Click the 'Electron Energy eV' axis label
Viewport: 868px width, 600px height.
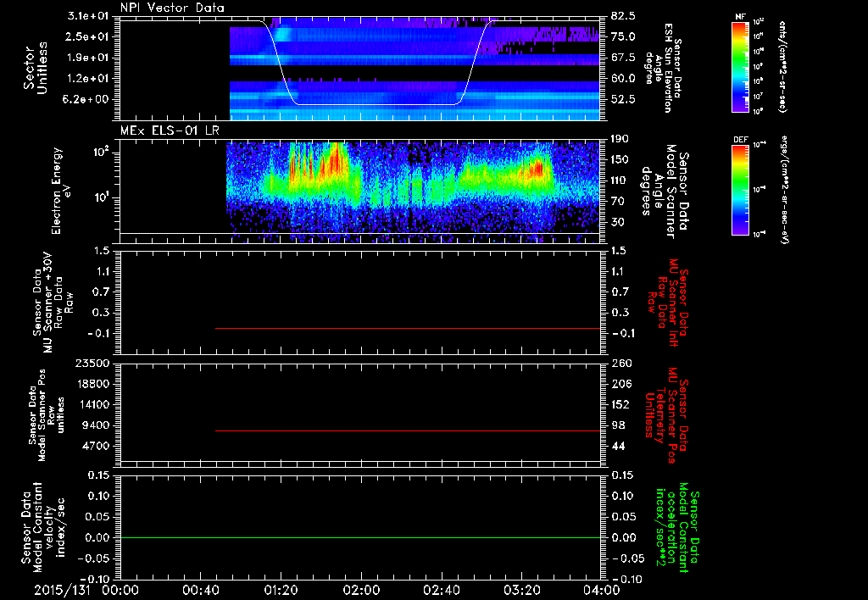pos(61,191)
